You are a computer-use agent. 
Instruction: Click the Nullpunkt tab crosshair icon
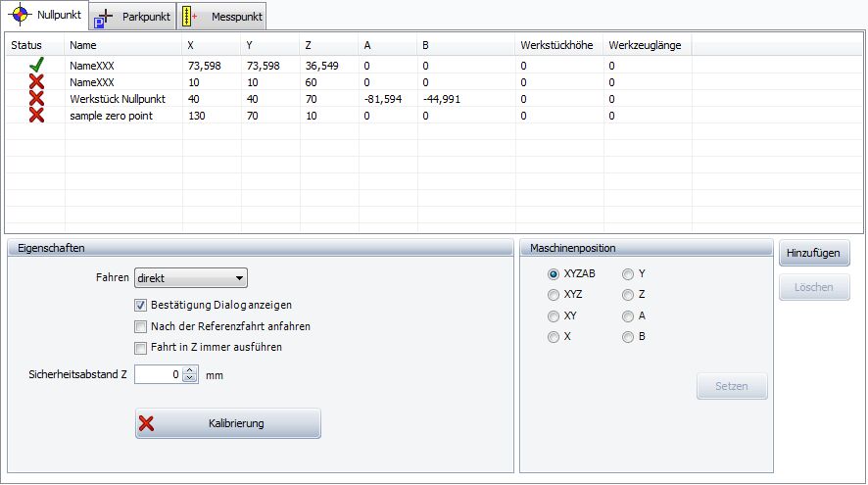point(19,16)
